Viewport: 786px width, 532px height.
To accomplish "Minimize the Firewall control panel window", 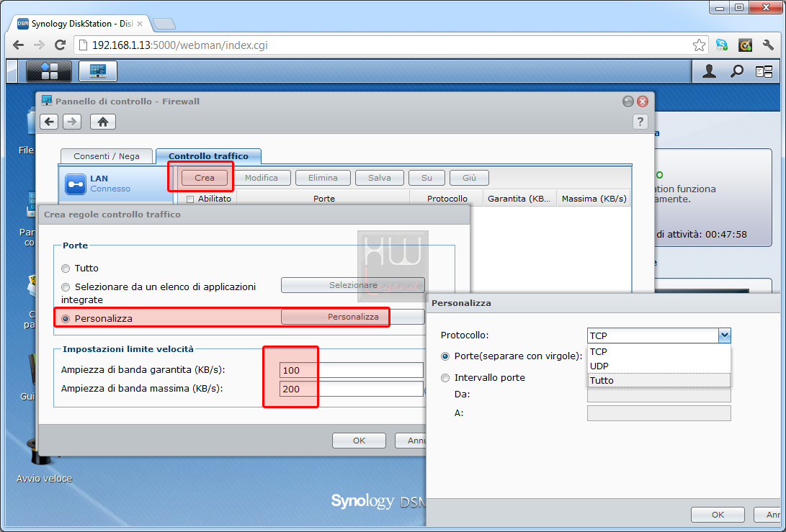I will coord(628,102).
